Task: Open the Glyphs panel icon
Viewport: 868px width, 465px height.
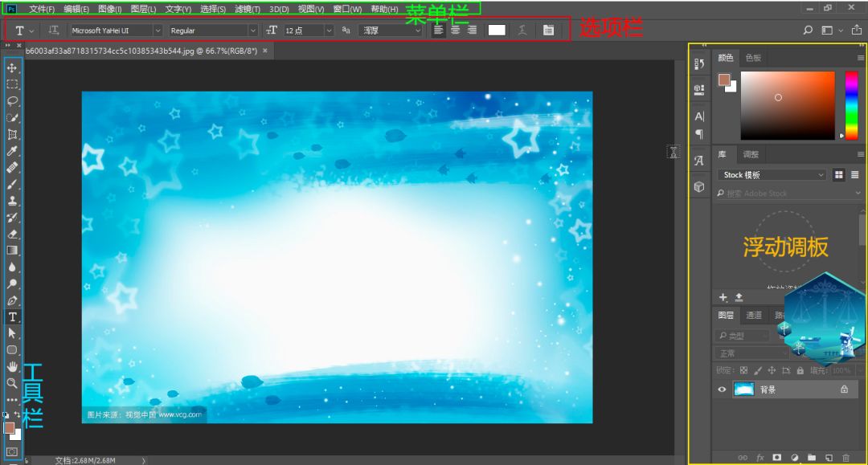Action: pyautogui.click(x=699, y=161)
